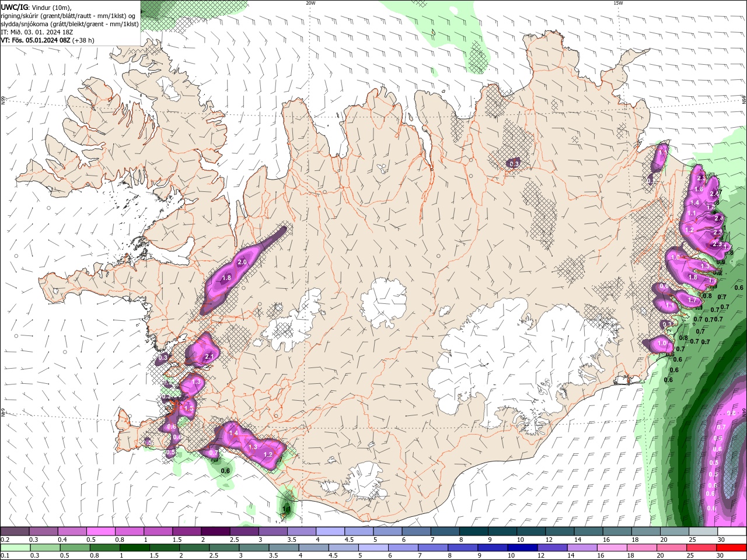The height and width of the screenshot is (560, 747).
Task: Click the '1.8' value below 2.0 in western band
Action: pyautogui.click(x=226, y=278)
